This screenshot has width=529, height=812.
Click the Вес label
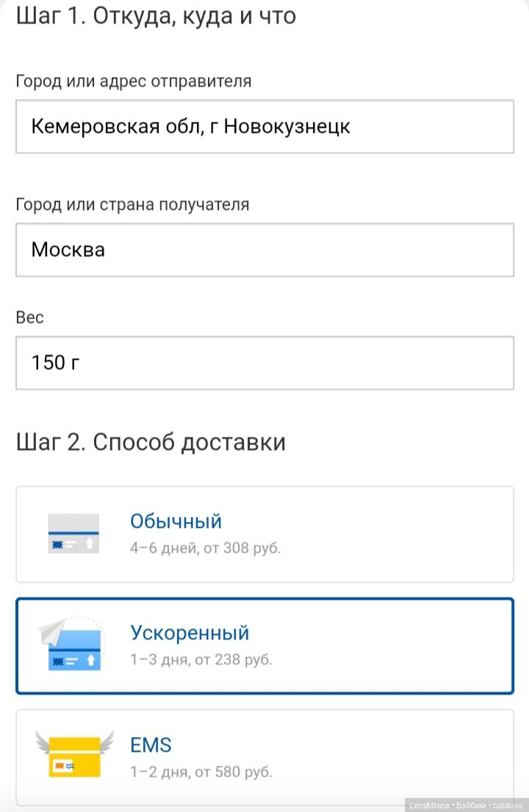29,318
